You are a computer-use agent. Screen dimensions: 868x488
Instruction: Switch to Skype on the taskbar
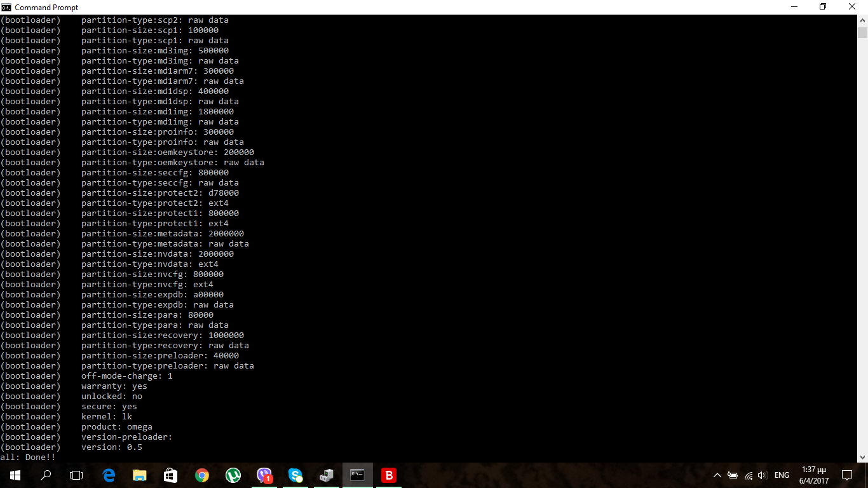point(295,475)
